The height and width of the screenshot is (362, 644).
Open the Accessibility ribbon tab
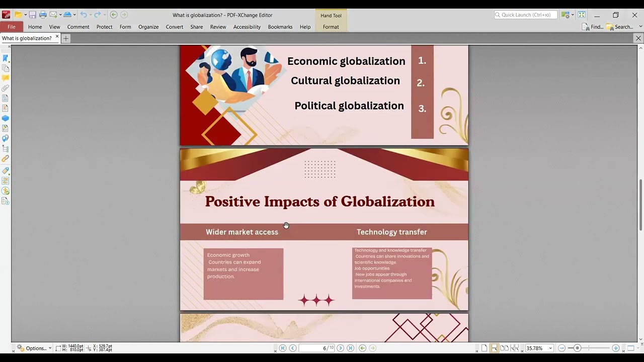pyautogui.click(x=247, y=27)
